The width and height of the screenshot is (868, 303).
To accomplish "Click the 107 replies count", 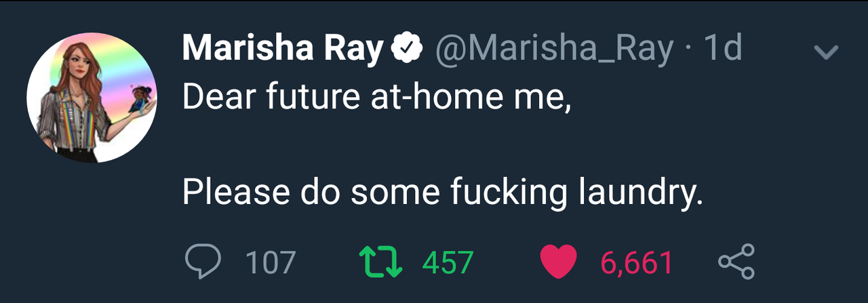I will [270, 262].
